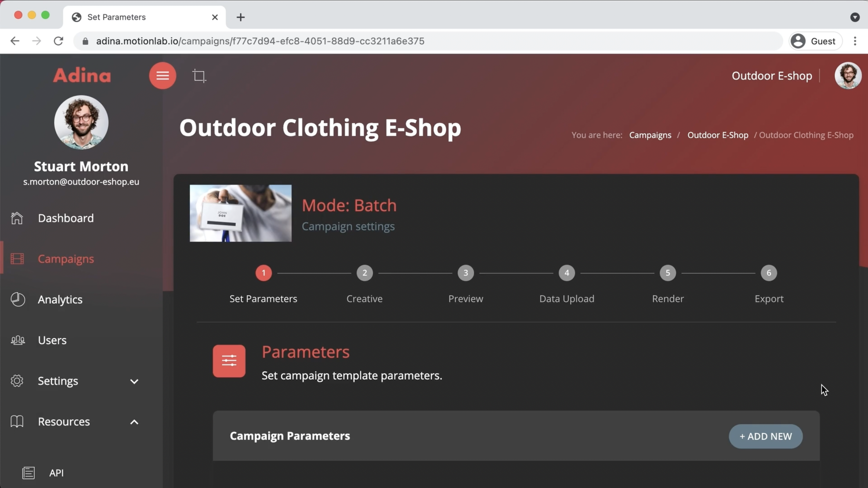Click the + ADD NEW button
This screenshot has width=868, height=488.
(x=765, y=436)
